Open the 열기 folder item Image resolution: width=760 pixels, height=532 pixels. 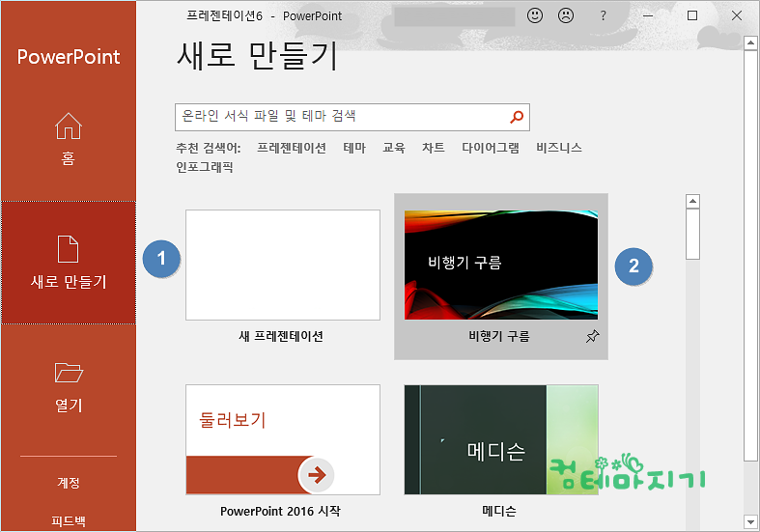point(69,386)
